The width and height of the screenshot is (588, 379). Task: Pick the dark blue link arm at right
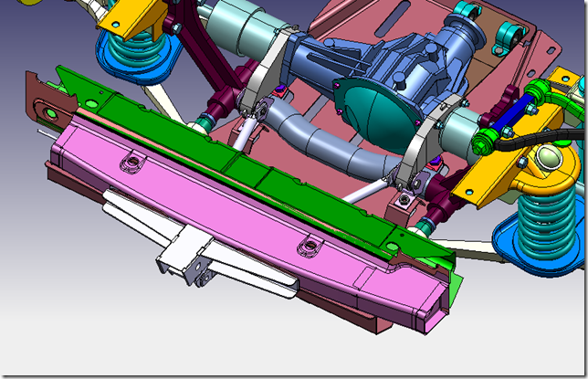(512, 111)
